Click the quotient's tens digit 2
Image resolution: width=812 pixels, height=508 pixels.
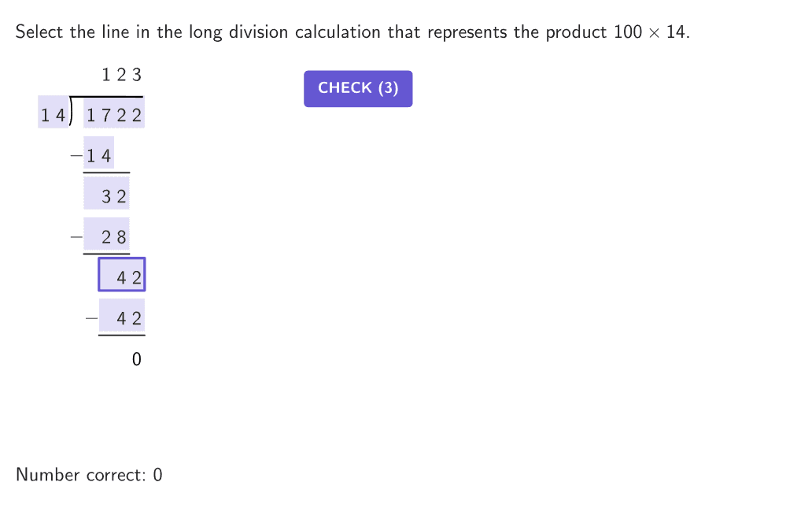pyautogui.click(x=121, y=76)
